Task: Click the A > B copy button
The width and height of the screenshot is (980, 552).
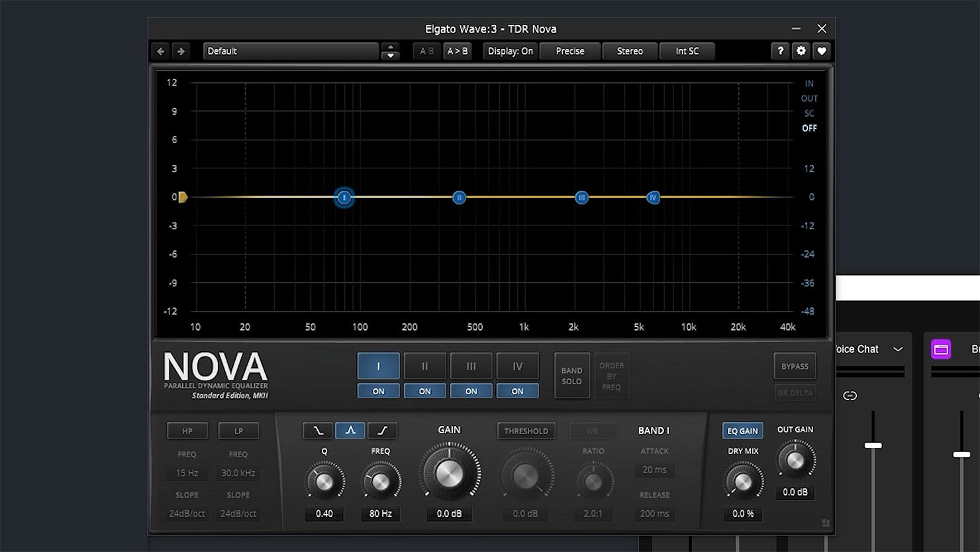Action: (x=457, y=51)
